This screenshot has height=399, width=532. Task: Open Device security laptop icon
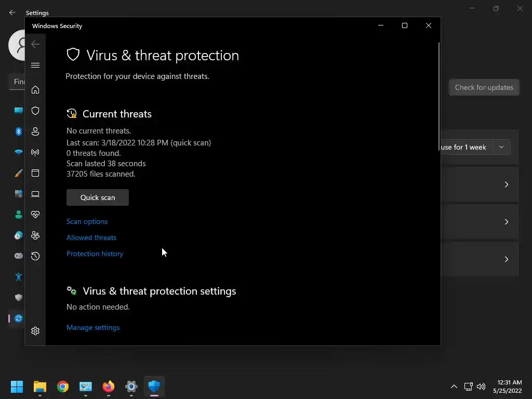coord(35,194)
